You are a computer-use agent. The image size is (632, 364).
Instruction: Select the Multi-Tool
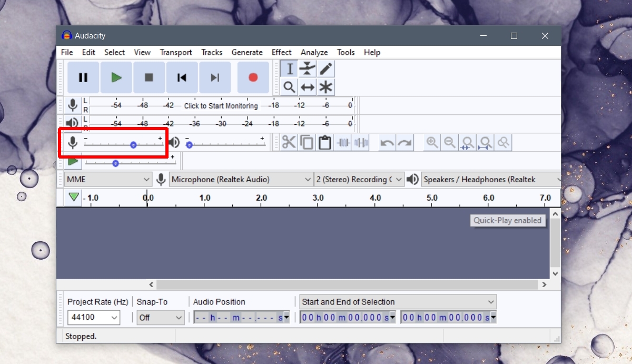click(325, 87)
